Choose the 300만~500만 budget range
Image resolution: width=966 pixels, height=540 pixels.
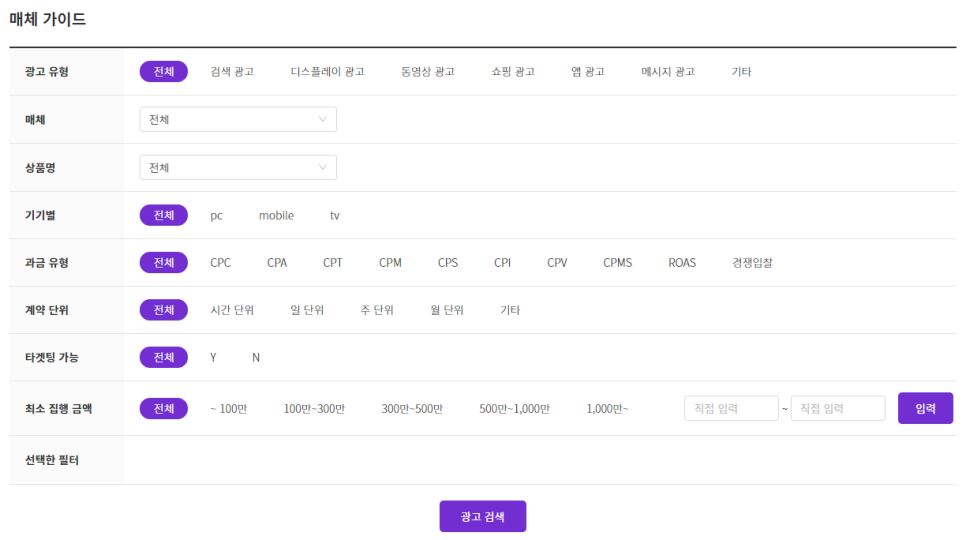pyautogui.click(x=412, y=409)
